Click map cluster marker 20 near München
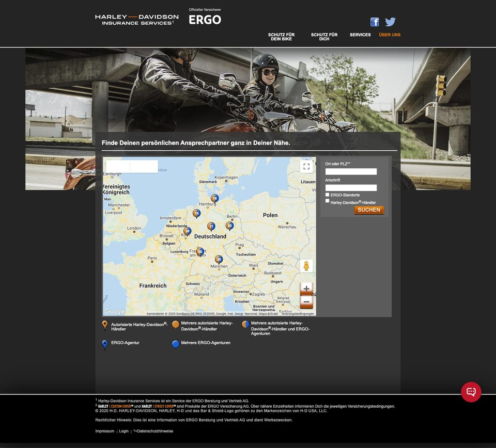 (219, 260)
